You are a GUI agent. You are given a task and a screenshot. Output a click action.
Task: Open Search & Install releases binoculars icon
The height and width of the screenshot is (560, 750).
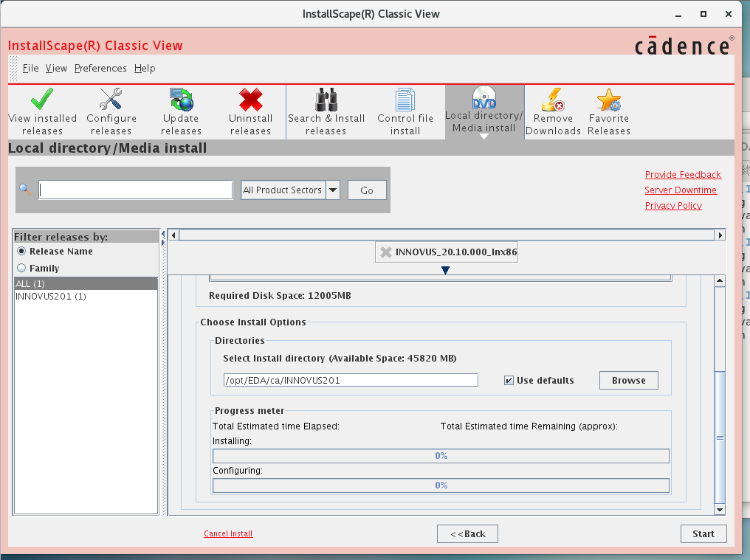click(326, 100)
